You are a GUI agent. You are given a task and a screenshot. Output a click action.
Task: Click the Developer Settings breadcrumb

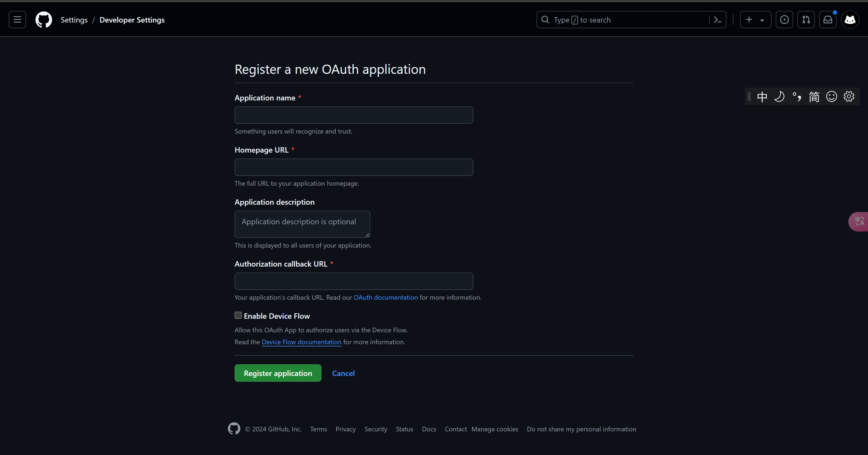point(132,20)
